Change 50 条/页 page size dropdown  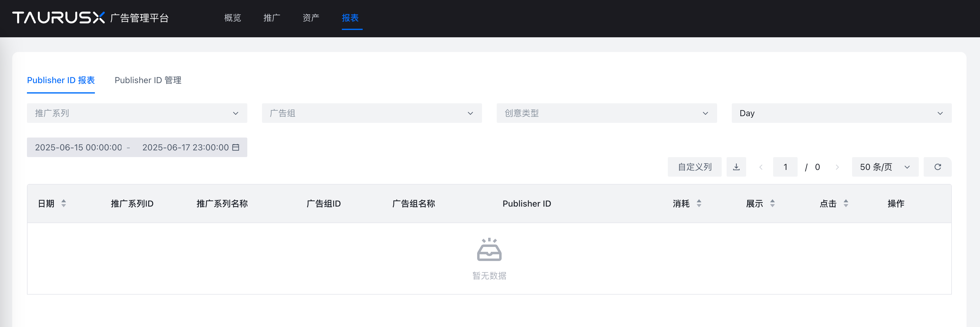[x=885, y=167]
